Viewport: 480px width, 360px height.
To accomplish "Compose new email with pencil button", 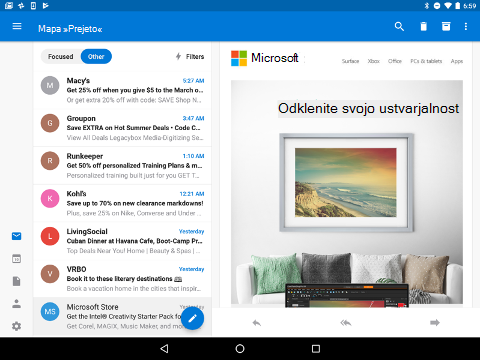I will (192, 318).
